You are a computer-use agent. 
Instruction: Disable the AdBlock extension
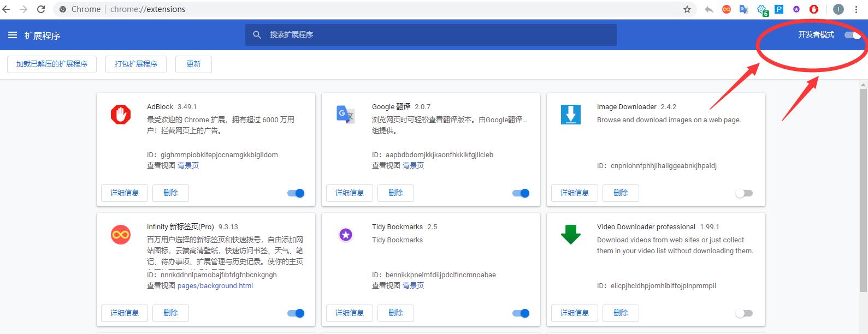(x=296, y=193)
